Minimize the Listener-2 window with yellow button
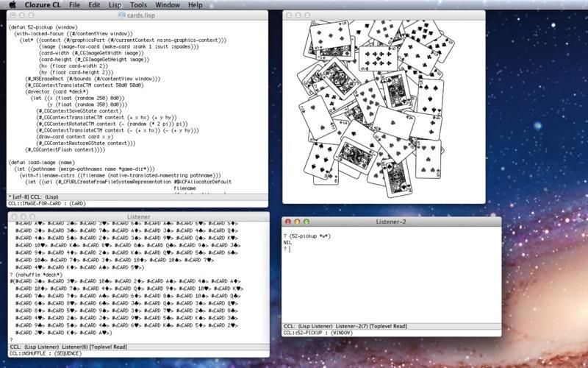Screen dimensions: 588x368 [x=297, y=222]
